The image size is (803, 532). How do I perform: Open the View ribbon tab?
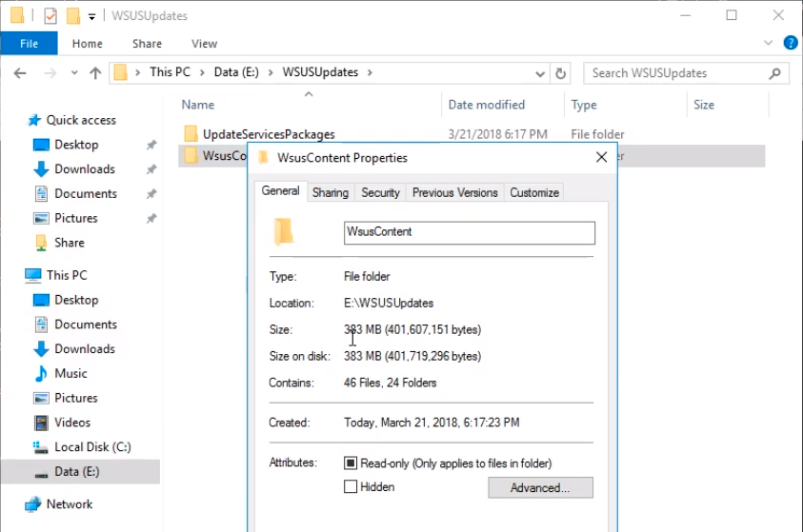[205, 44]
